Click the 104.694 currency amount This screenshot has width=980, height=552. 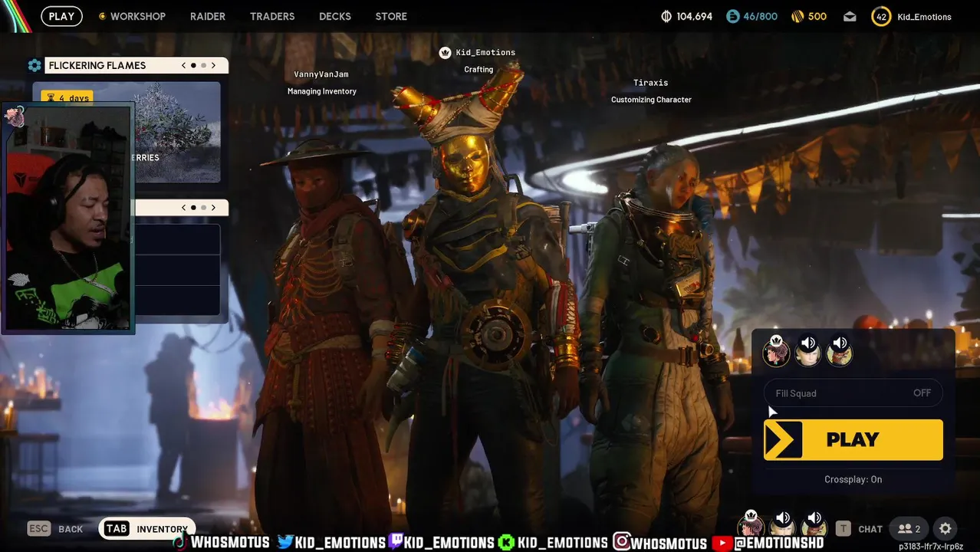(x=694, y=16)
